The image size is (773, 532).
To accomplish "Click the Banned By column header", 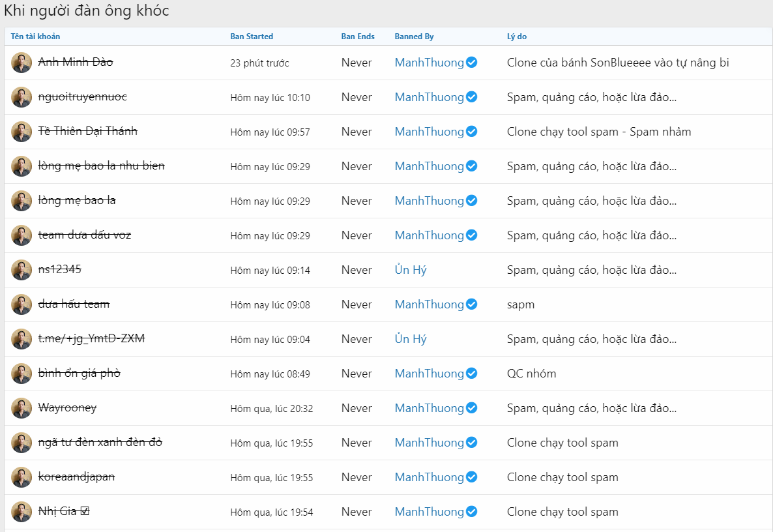I will (414, 37).
